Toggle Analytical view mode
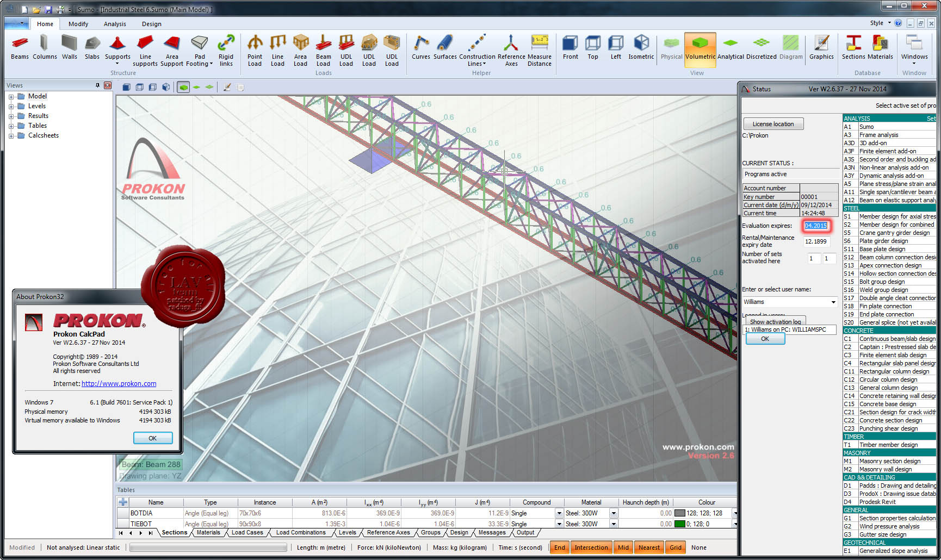 (x=730, y=47)
